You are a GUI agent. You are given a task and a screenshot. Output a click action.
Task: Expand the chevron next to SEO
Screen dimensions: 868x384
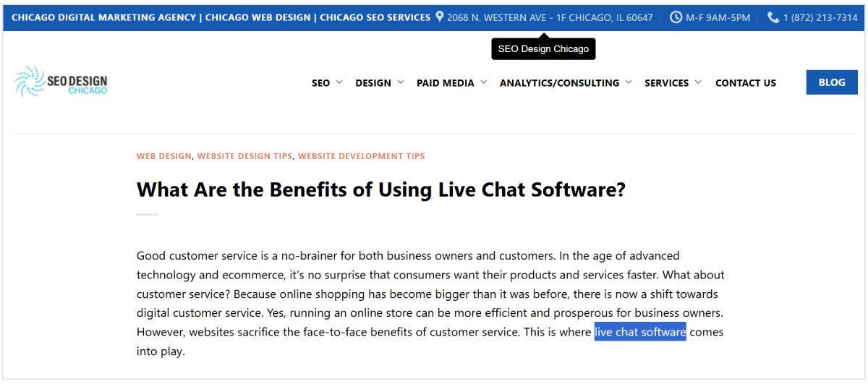click(x=339, y=82)
